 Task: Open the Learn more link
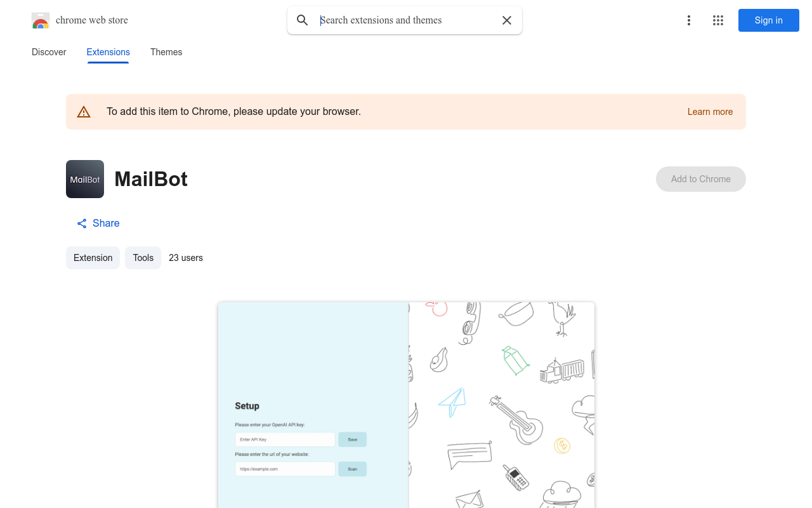[x=710, y=112]
